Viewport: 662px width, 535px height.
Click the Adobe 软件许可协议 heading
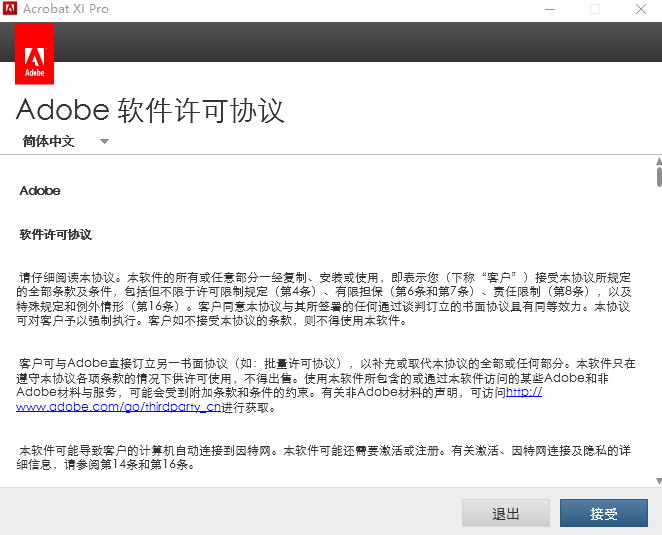tap(150, 111)
